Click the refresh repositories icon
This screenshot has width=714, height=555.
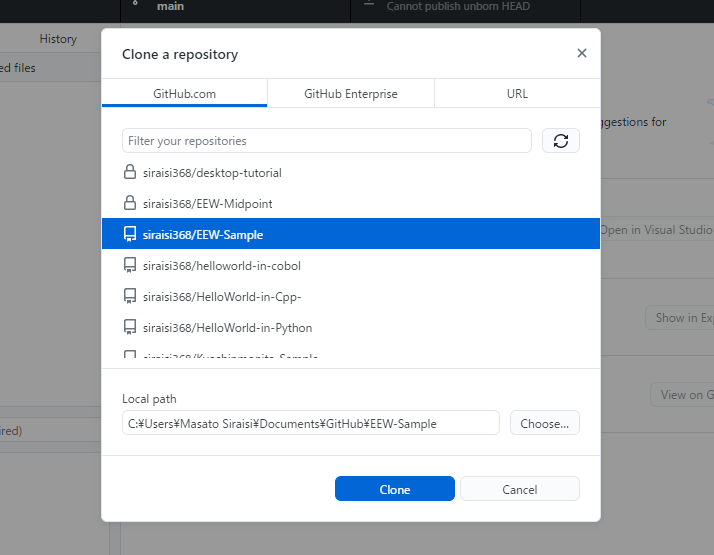pyautogui.click(x=561, y=141)
